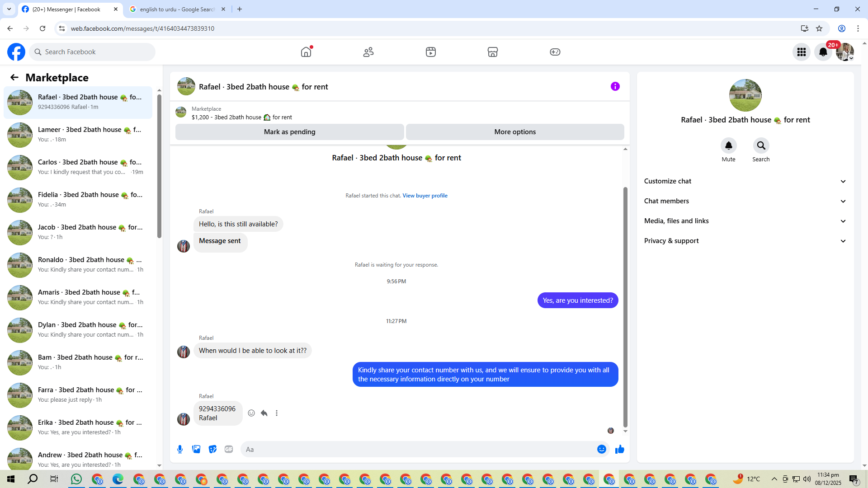Viewport: 868px width, 488px height.
Task: Open Windows notification center
Action: tap(854, 479)
